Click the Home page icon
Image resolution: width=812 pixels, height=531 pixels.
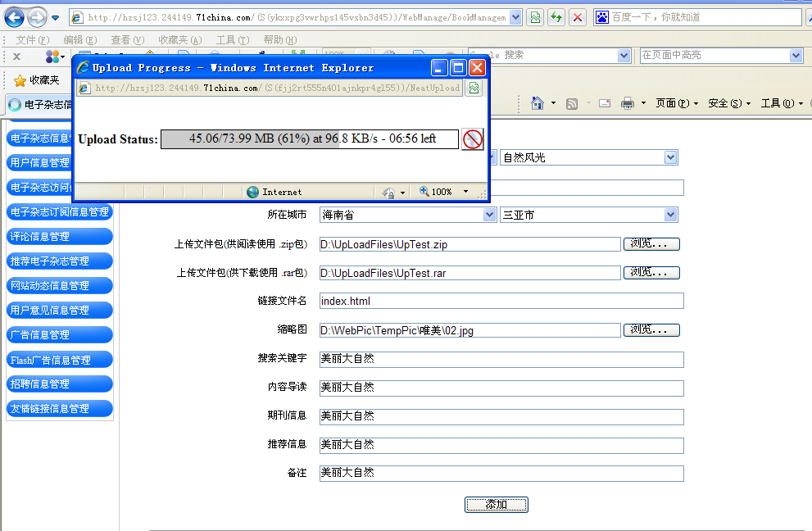(538, 103)
